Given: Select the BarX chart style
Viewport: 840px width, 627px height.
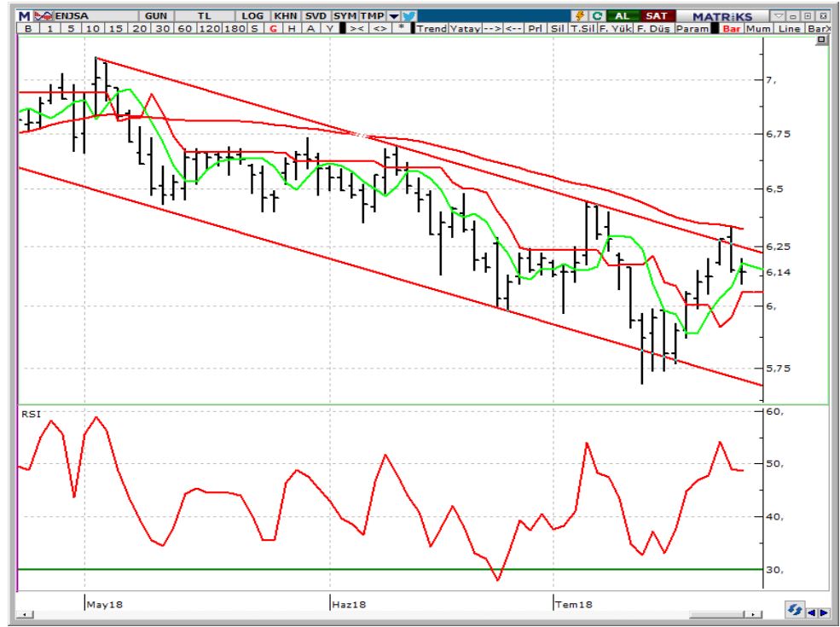Looking at the screenshot, I should 819,28.
